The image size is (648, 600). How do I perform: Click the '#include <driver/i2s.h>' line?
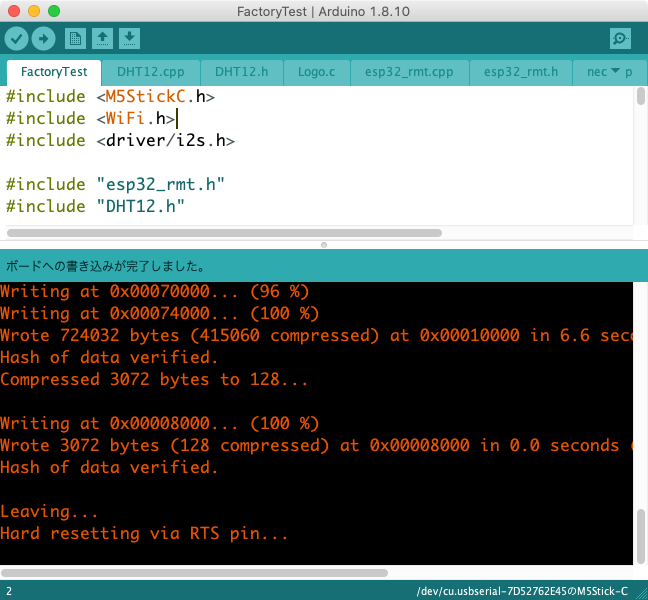tap(120, 140)
